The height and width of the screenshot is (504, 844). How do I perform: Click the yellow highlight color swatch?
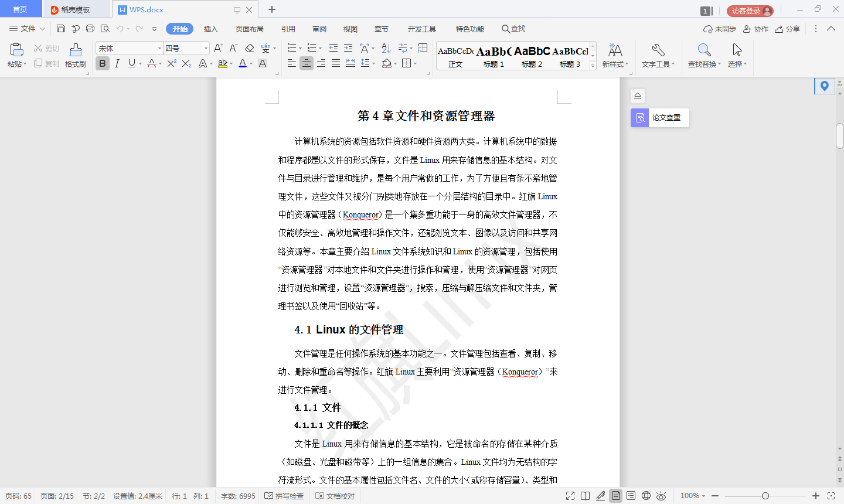[x=223, y=63]
